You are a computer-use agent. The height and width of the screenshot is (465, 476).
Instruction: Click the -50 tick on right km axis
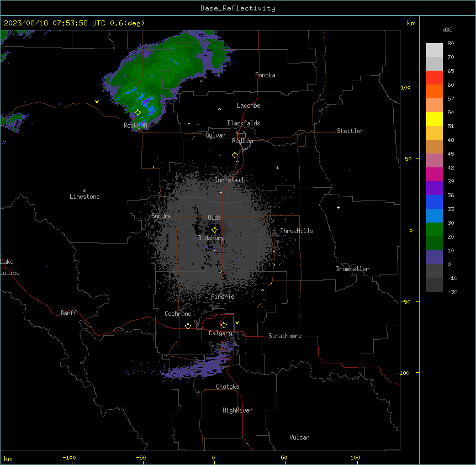(x=405, y=302)
